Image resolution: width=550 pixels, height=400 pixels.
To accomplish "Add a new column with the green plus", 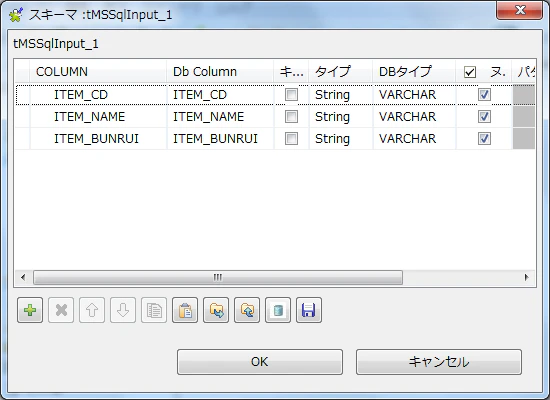I will (x=30, y=310).
